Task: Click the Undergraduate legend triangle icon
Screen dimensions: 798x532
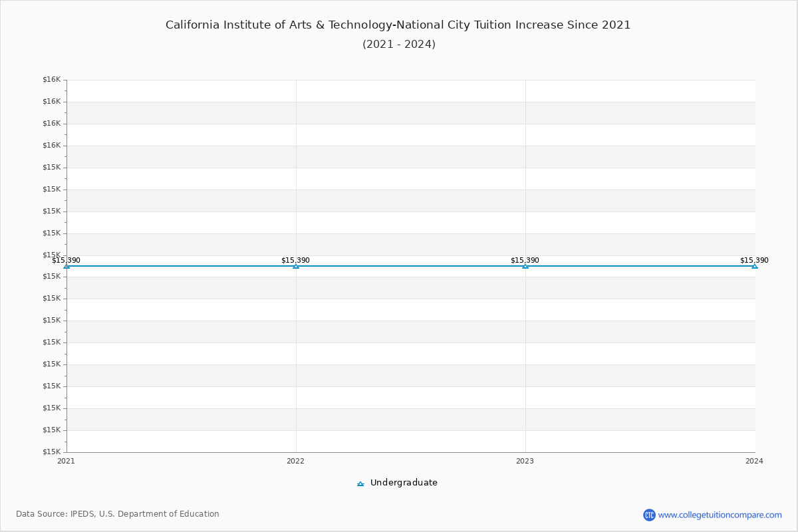Action: pyautogui.click(x=360, y=483)
